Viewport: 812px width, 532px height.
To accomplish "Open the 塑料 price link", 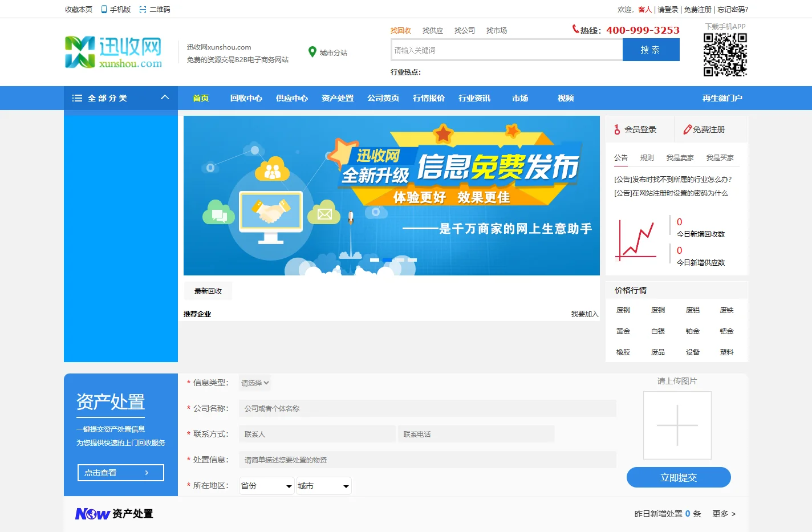I will click(726, 352).
